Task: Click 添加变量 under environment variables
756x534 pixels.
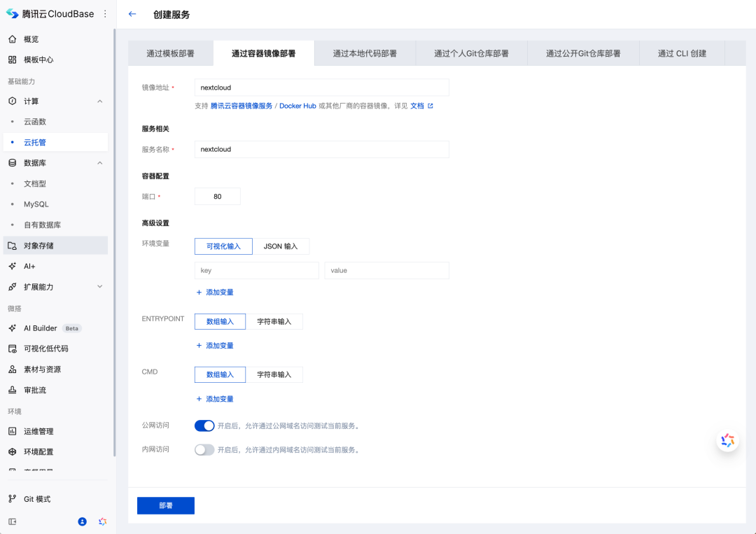Action: pos(219,292)
